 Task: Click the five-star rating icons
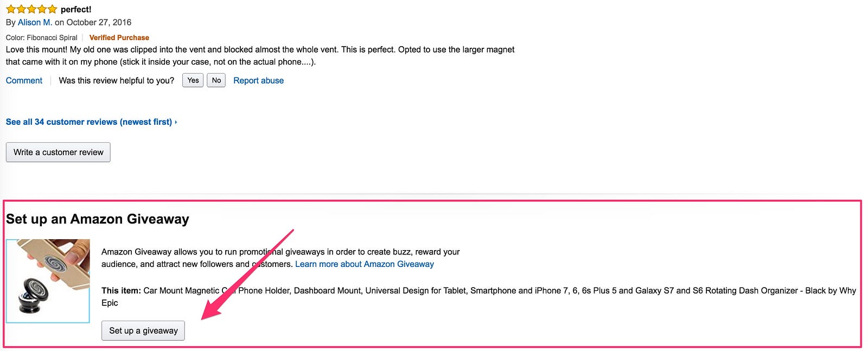coord(31,9)
